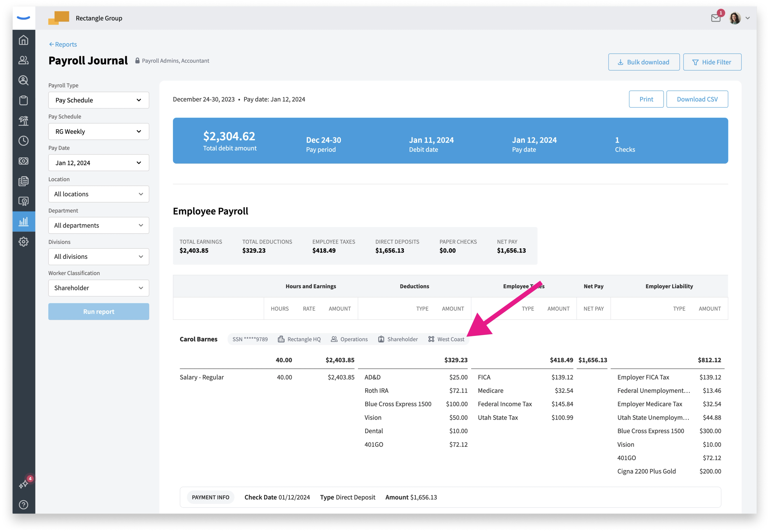Click the SSN *****9789 tag
This screenshot has height=532, width=769.
point(250,339)
